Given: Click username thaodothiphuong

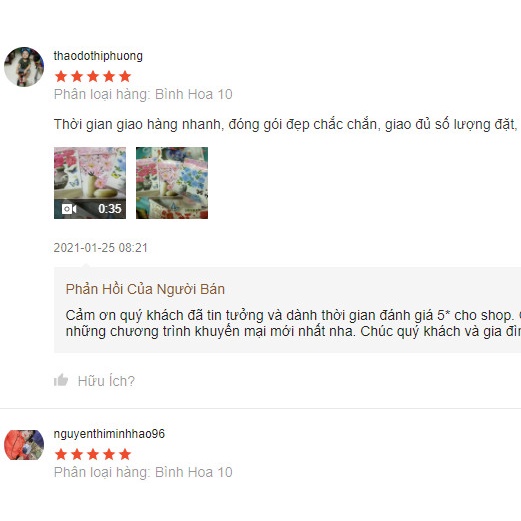Looking at the screenshot, I should click(98, 56).
